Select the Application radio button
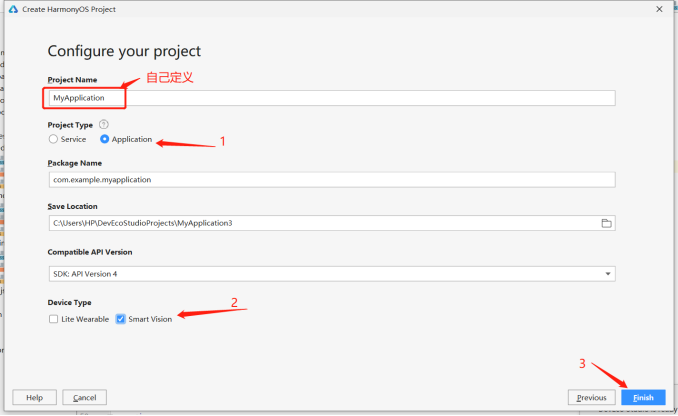Screen dimensions: 678x416 [x=104, y=139]
